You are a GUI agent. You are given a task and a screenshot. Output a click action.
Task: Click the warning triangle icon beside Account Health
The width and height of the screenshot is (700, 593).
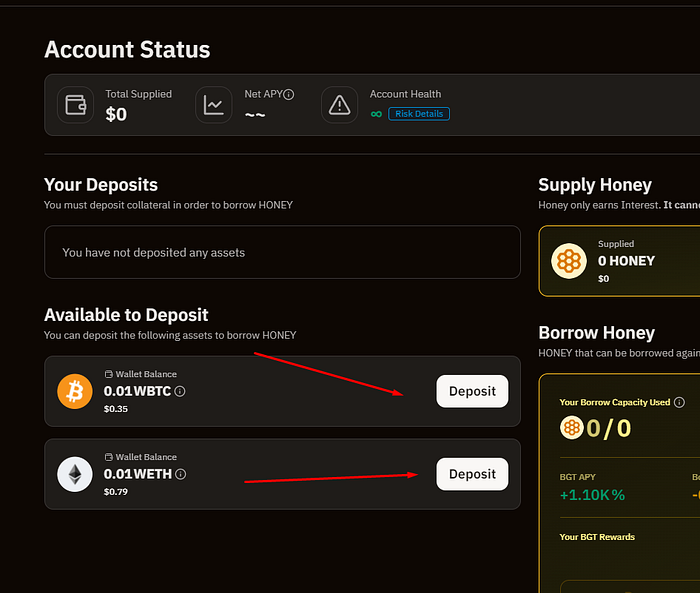click(339, 105)
